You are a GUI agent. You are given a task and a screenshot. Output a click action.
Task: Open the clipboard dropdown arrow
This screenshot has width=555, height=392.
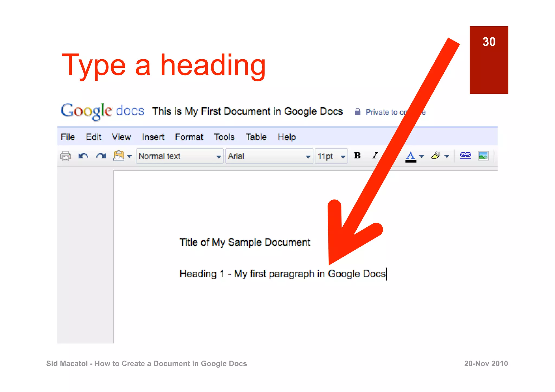(x=129, y=156)
